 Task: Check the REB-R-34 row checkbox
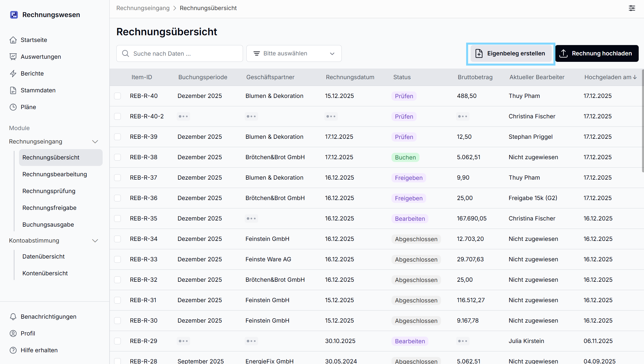point(117,239)
